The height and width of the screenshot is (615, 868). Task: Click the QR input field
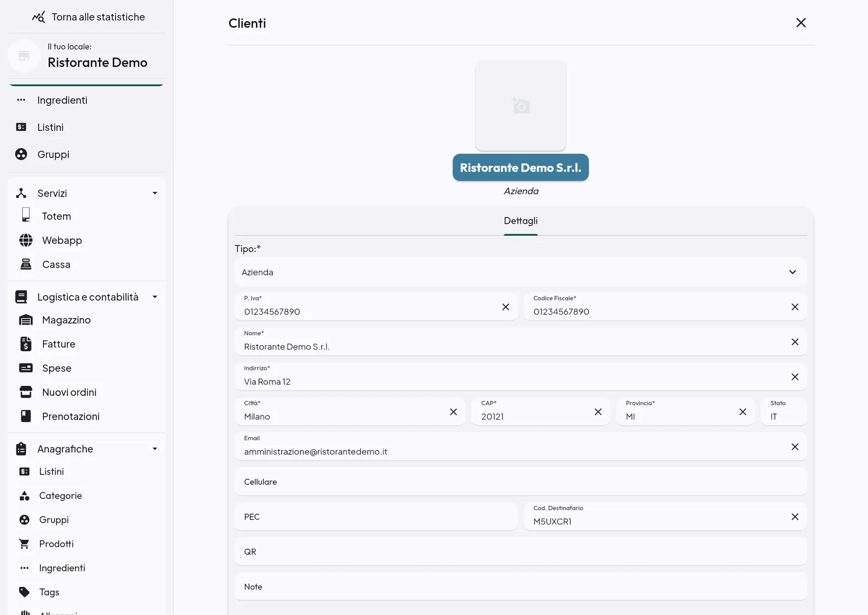pos(521,551)
